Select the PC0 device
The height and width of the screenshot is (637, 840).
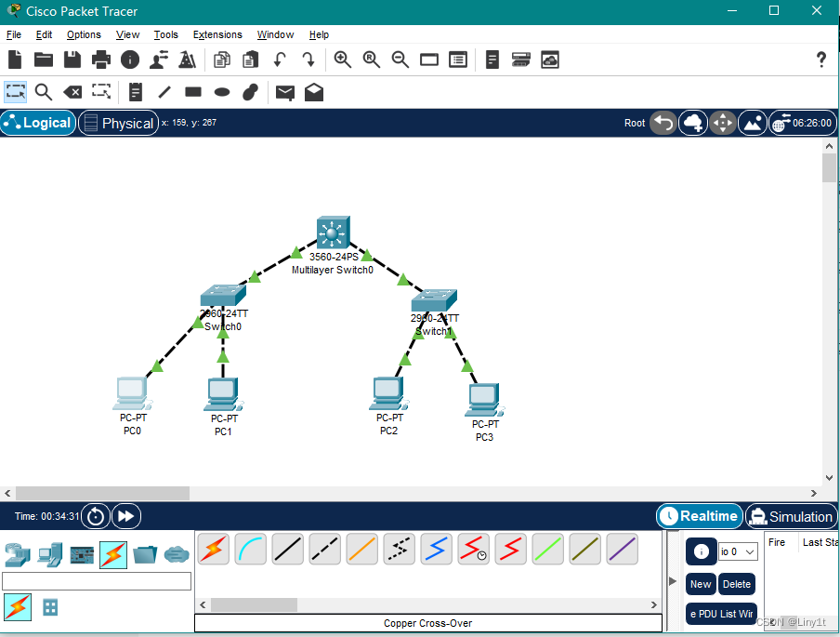[x=132, y=394]
